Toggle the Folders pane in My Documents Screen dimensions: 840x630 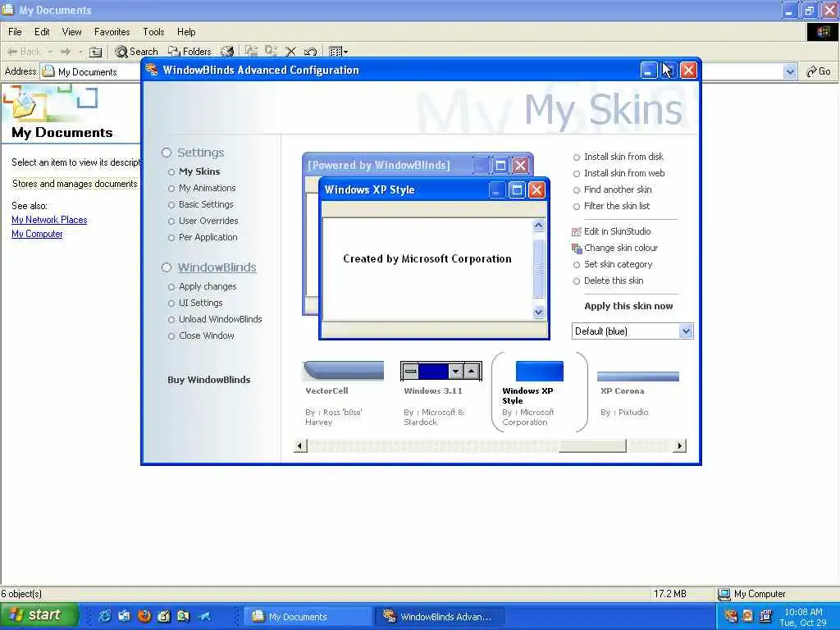(189, 52)
